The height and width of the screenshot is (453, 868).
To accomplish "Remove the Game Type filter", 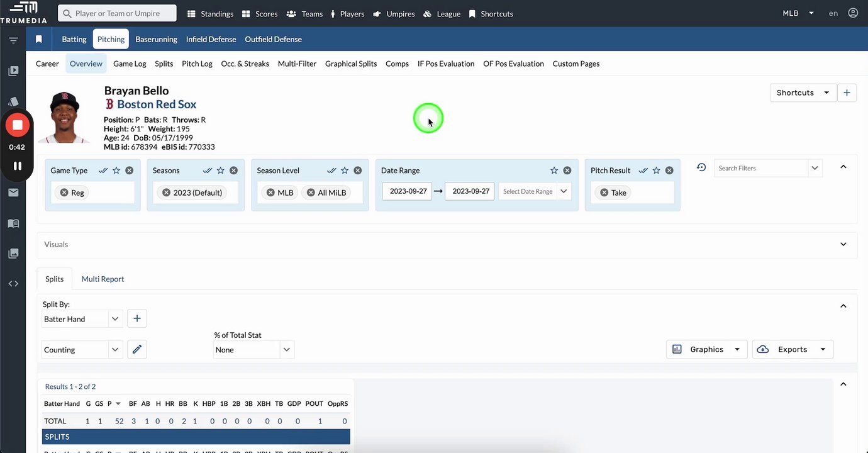I will pyautogui.click(x=129, y=171).
